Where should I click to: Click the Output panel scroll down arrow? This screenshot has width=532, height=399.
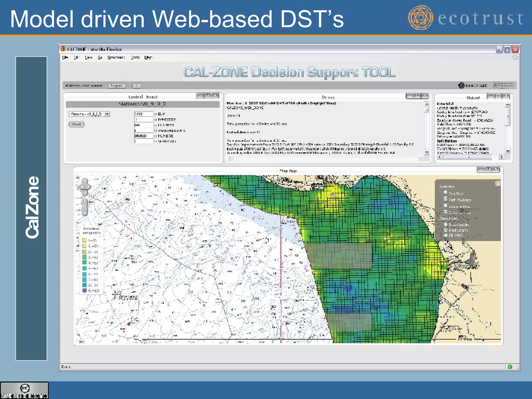pos(508,151)
